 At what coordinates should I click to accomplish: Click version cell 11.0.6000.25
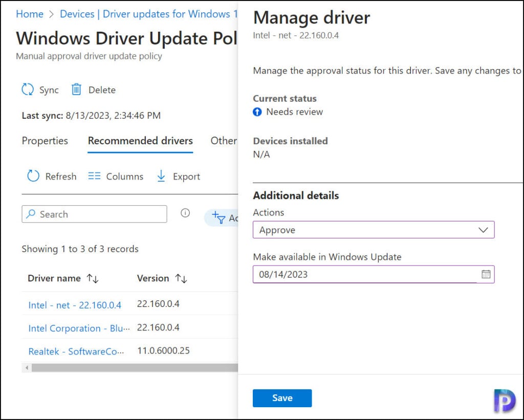(163, 350)
